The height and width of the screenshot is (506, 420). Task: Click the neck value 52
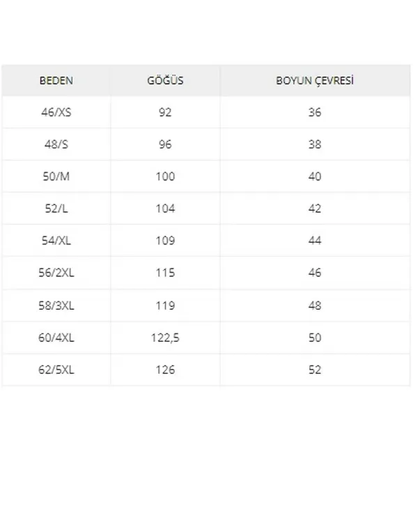(315, 370)
